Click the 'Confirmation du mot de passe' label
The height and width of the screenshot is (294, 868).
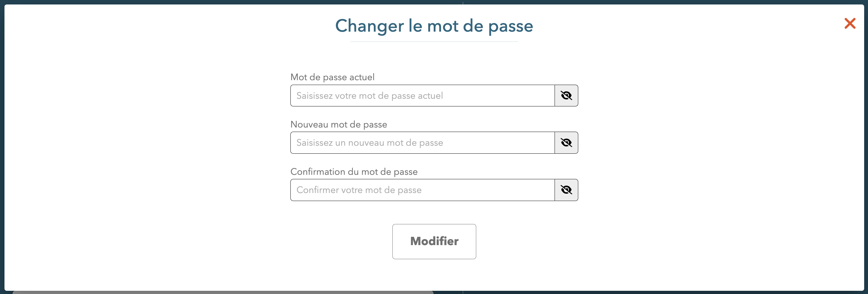coord(354,172)
